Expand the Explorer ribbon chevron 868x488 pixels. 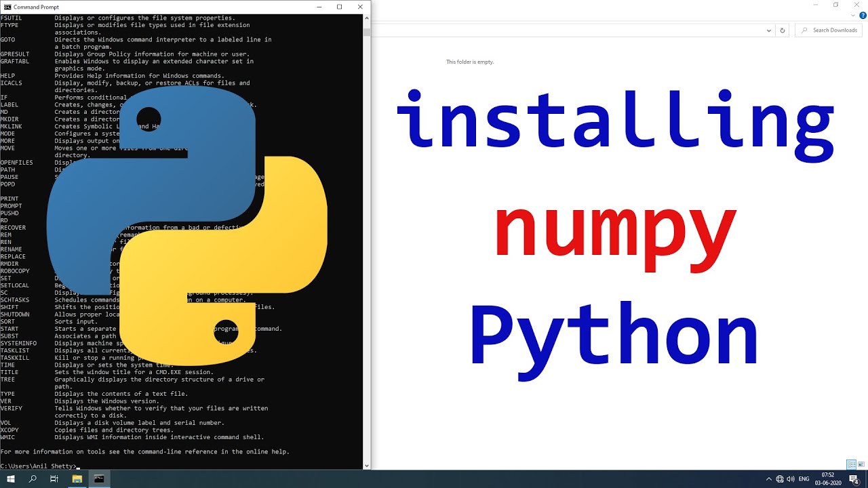coord(854,16)
